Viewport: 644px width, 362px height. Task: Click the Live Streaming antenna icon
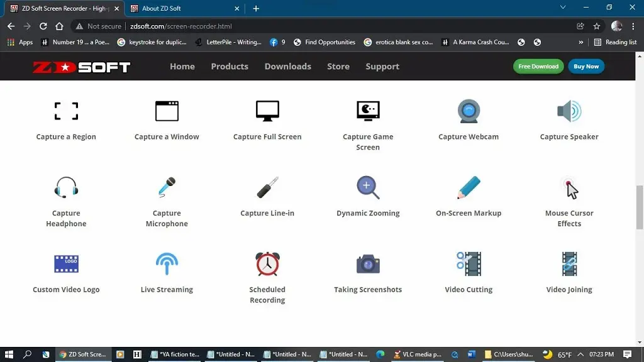tap(166, 264)
